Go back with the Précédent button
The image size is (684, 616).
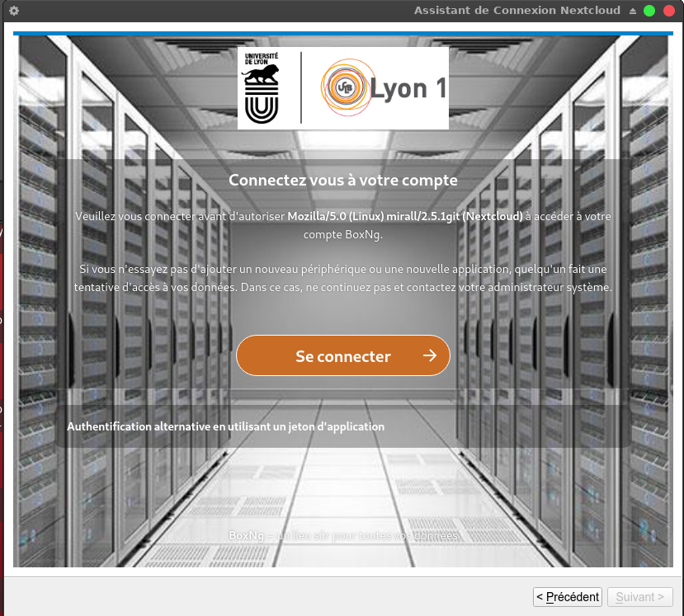pyautogui.click(x=568, y=597)
